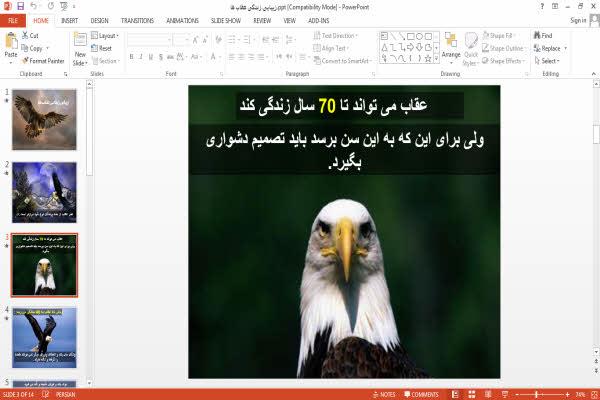Switch to the INSERT tab

tap(69, 21)
